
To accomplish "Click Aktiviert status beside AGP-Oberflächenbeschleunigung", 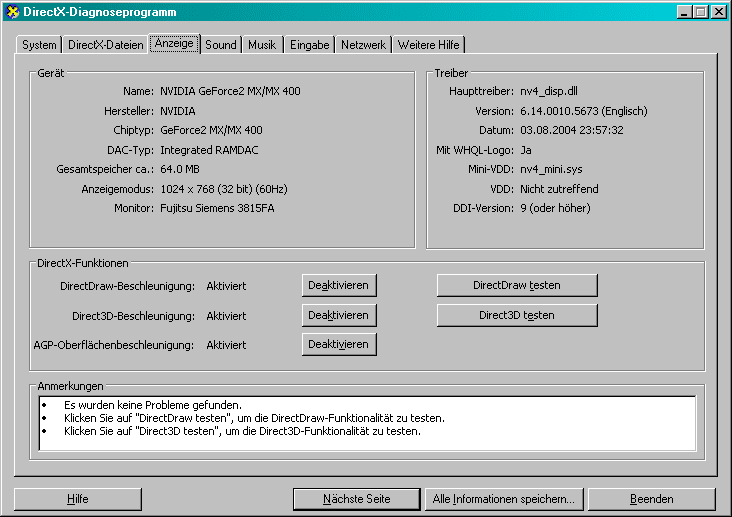I will click(x=226, y=345).
